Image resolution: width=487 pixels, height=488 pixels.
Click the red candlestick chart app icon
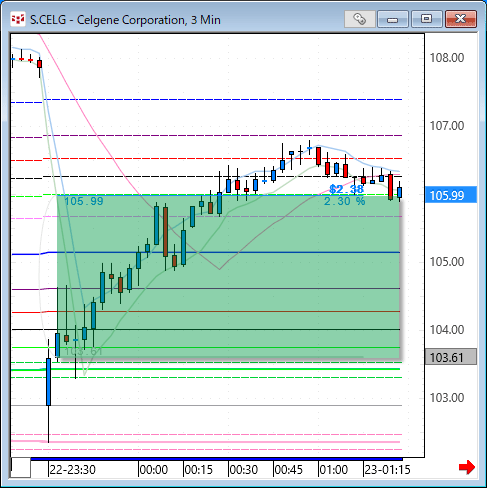18,19
